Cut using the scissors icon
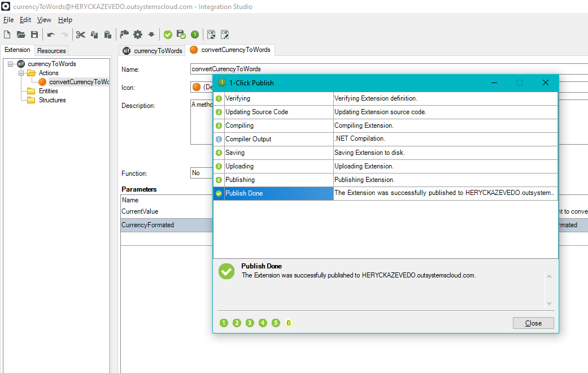Image resolution: width=588 pixels, height=373 pixels. tap(80, 34)
